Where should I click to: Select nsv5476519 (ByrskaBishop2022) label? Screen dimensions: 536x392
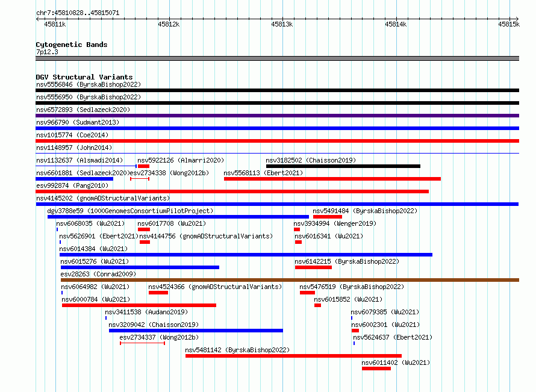pyautogui.click(x=352, y=287)
